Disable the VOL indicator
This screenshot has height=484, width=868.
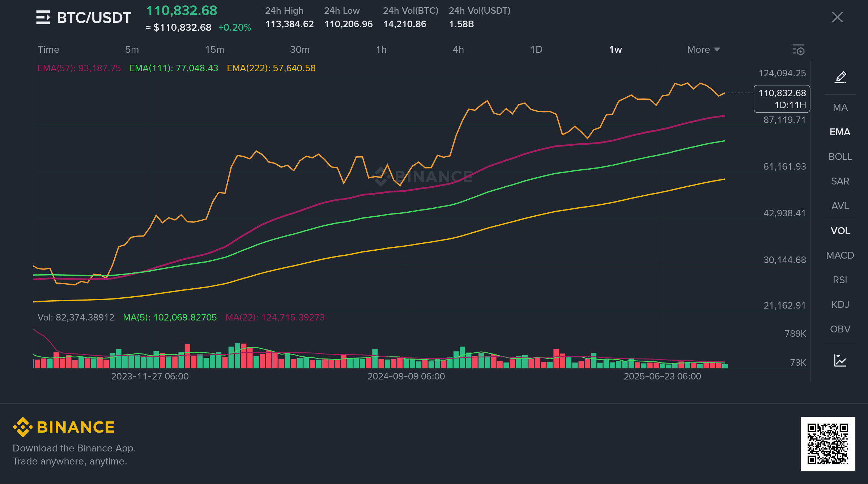click(x=840, y=231)
